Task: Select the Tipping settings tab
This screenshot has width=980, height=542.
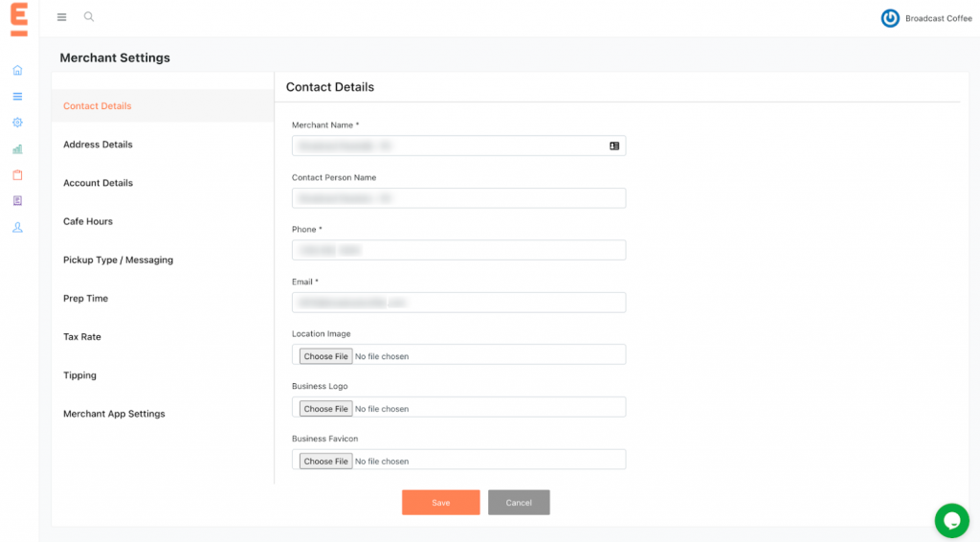Action: (79, 375)
